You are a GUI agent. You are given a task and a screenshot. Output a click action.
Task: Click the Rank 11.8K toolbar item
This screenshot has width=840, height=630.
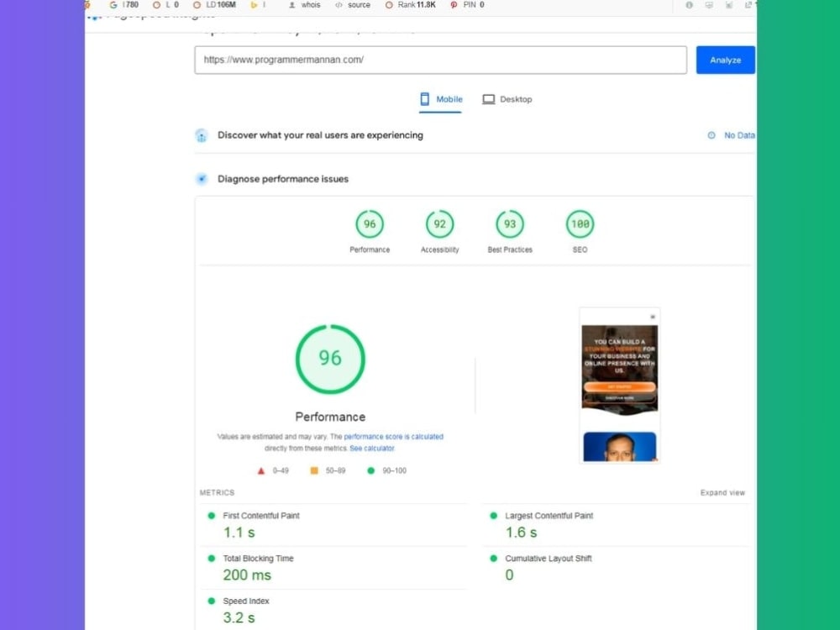pos(411,5)
